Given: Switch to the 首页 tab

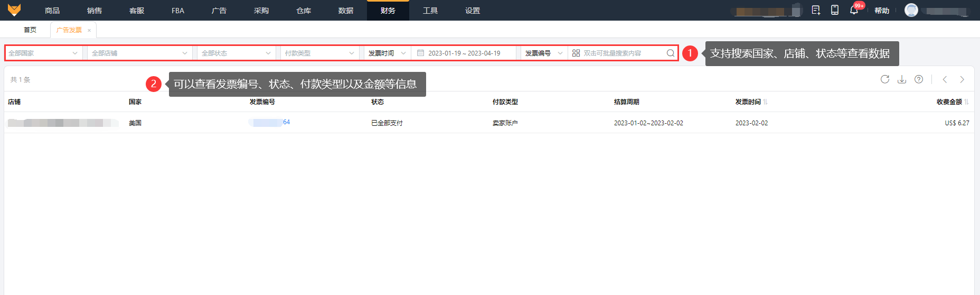Looking at the screenshot, I should pos(30,30).
